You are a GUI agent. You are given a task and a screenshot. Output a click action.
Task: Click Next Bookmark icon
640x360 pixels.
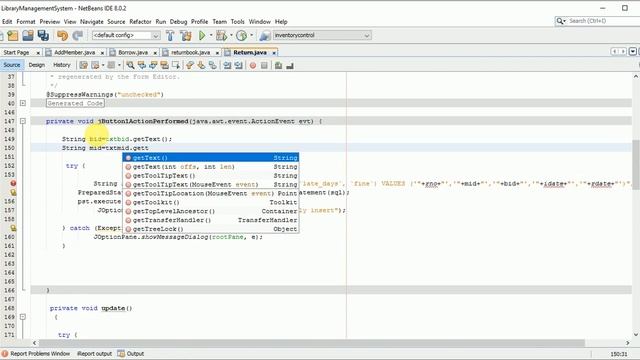click(201, 65)
